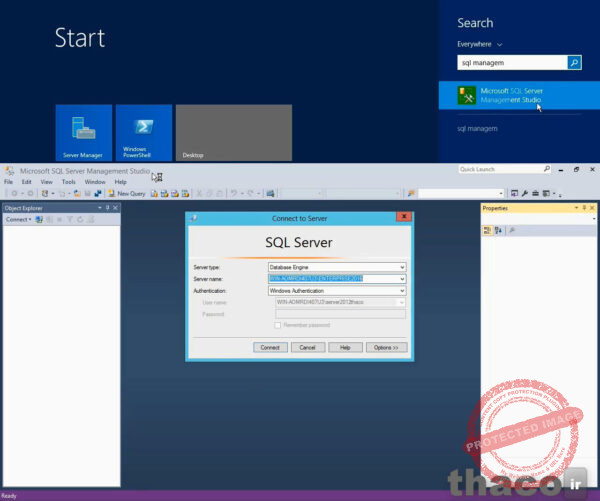
Task: Click the Properties panel categorized view icon
Action: [x=488, y=229]
